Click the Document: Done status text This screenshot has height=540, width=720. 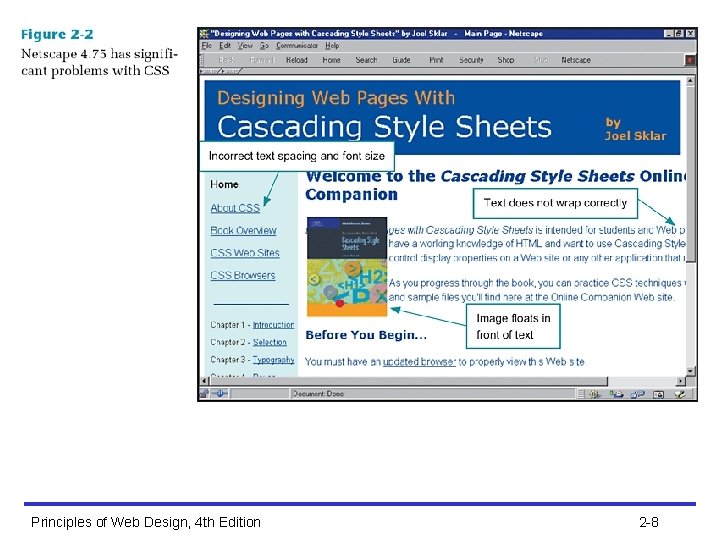(x=318, y=394)
